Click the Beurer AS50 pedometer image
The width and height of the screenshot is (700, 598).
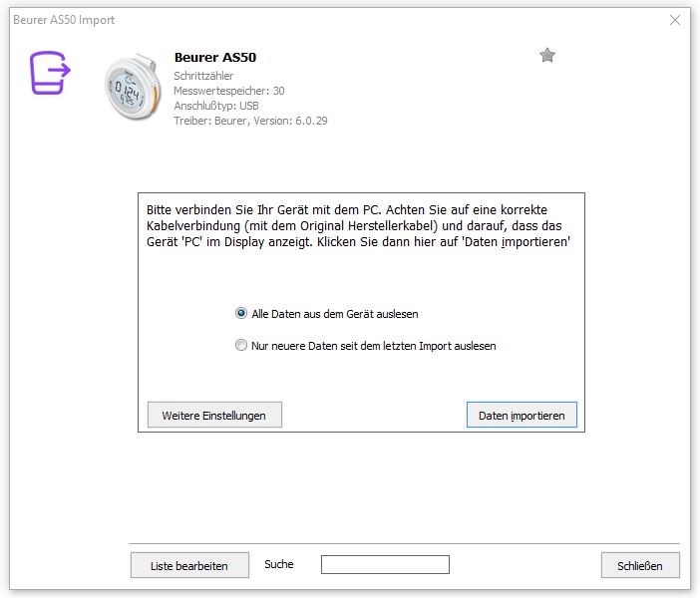[x=133, y=87]
